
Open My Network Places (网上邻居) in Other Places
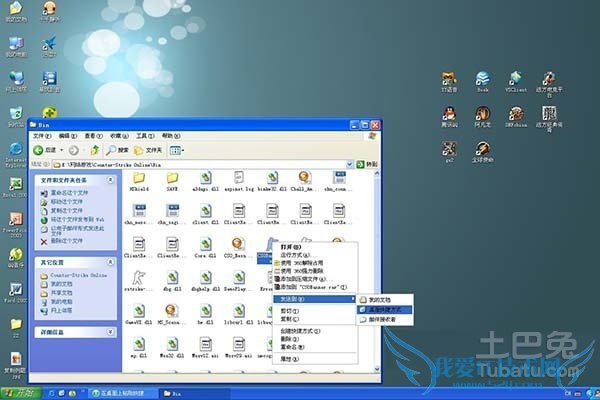click(x=57, y=310)
